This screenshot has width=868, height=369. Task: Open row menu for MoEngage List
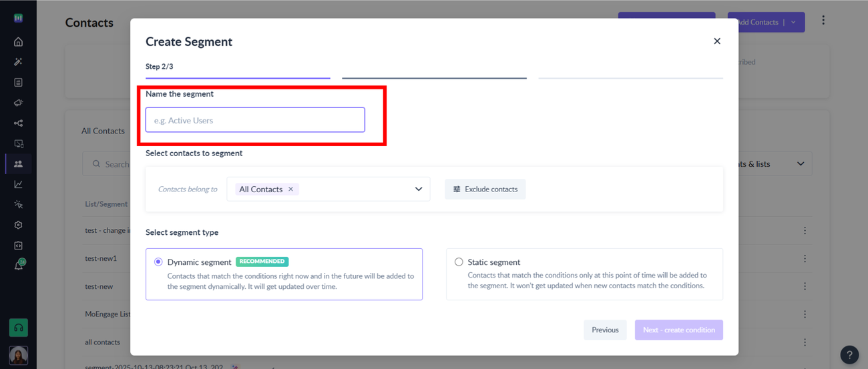(x=805, y=314)
